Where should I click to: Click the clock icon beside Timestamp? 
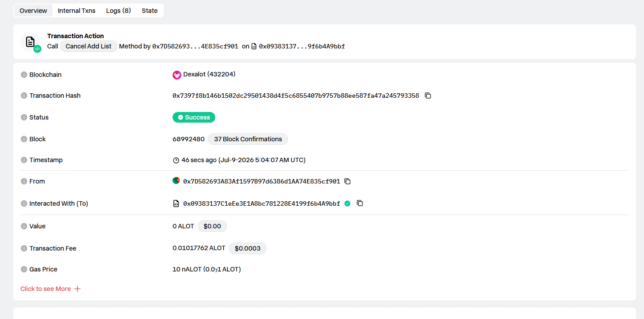(176, 160)
